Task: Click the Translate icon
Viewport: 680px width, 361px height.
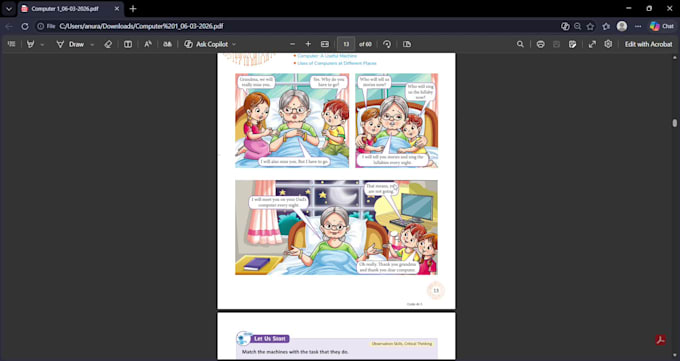Action: 167,44
